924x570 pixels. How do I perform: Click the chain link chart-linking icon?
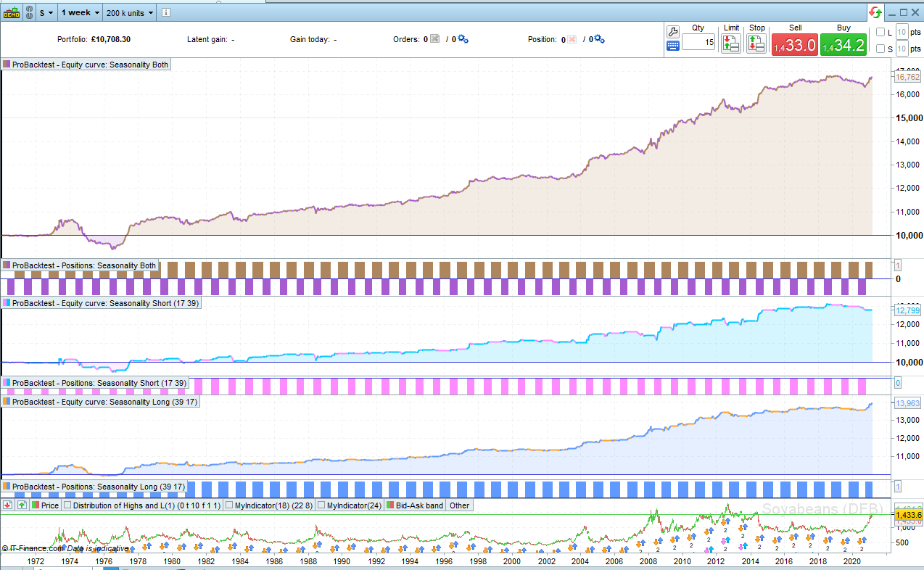(30, 12)
